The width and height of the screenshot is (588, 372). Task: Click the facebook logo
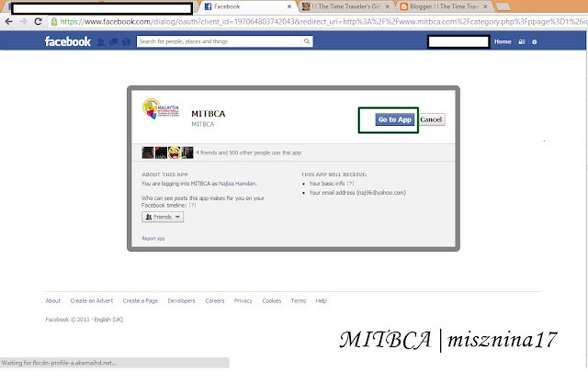coord(67,41)
